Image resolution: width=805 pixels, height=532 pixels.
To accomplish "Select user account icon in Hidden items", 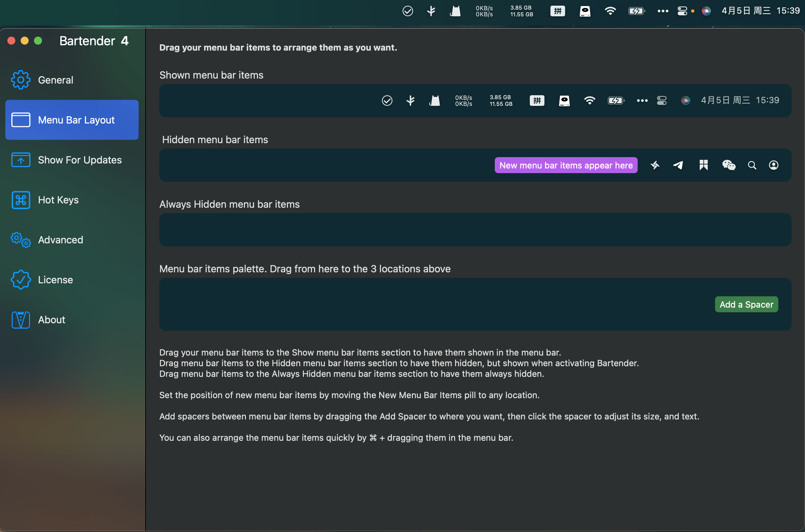I will pyautogui.click(x=774, y=165).
